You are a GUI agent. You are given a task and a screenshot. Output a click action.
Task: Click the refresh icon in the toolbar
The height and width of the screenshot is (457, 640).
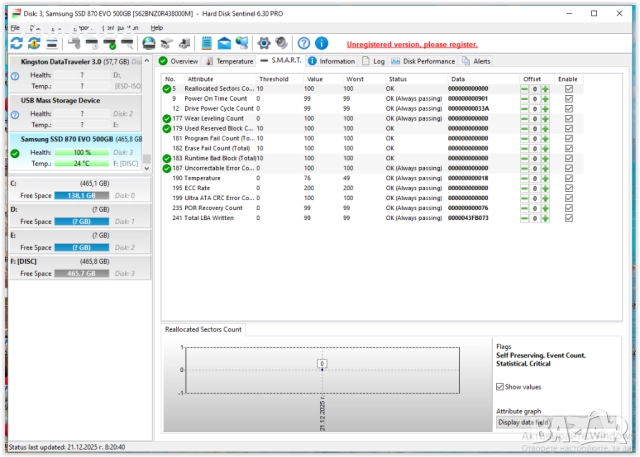point(15,44)
